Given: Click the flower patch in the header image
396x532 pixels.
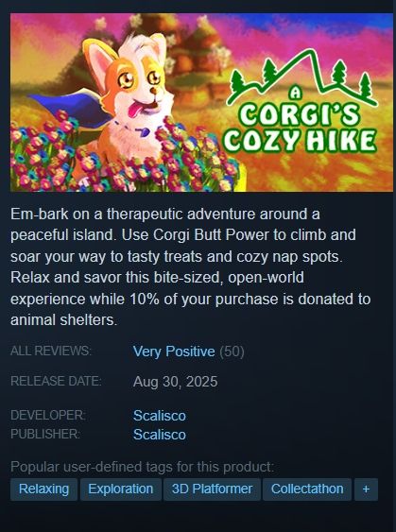Looking at the screenshot, I should pyautogui.click(x=124, y=158).
